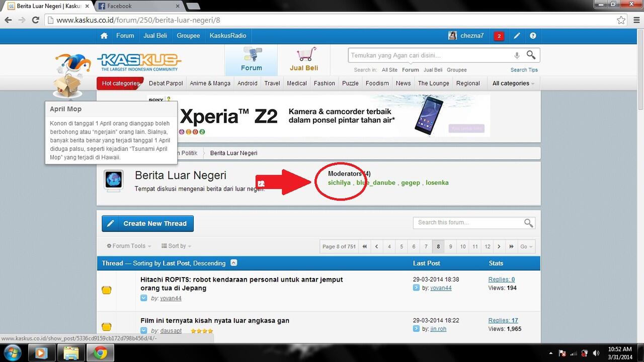Open the chezna7 username link
This screenshot has height=362, width=644.
(x=472, y=36)
